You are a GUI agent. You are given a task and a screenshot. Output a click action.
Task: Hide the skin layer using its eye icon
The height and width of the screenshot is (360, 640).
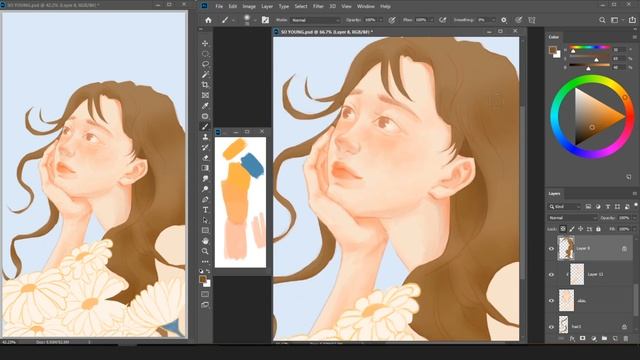551,301
